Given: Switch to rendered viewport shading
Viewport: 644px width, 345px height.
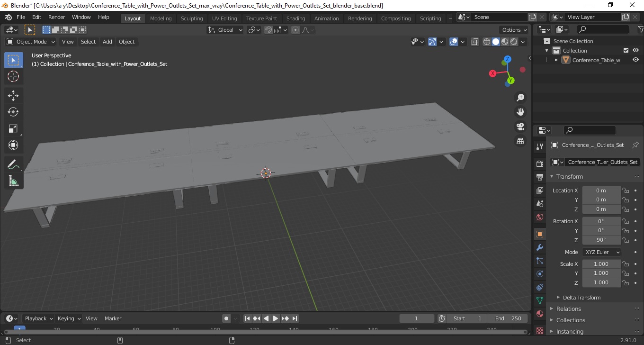Looking at the screenshot, I should click(x=514, y=42).
